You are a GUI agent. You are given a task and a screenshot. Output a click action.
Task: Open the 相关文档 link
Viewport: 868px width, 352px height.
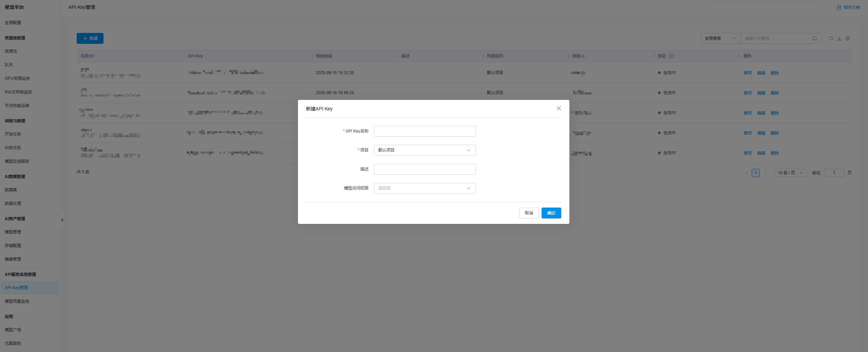848,7
